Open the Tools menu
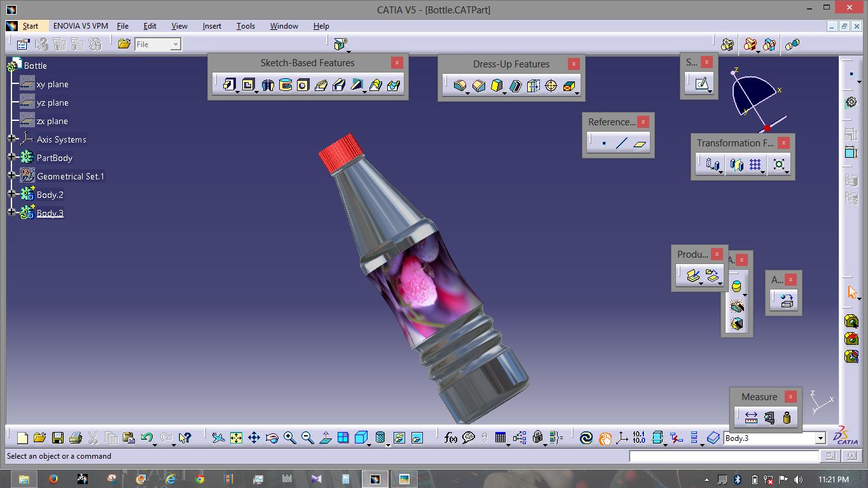 coord(245,26)
